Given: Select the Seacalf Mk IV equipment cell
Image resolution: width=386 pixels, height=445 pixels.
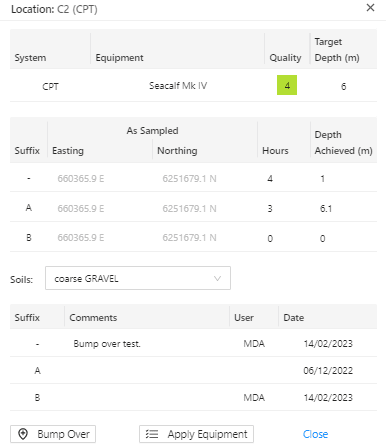Looking at the screenshot, I should pyautogui.click(x=178, y=86).
